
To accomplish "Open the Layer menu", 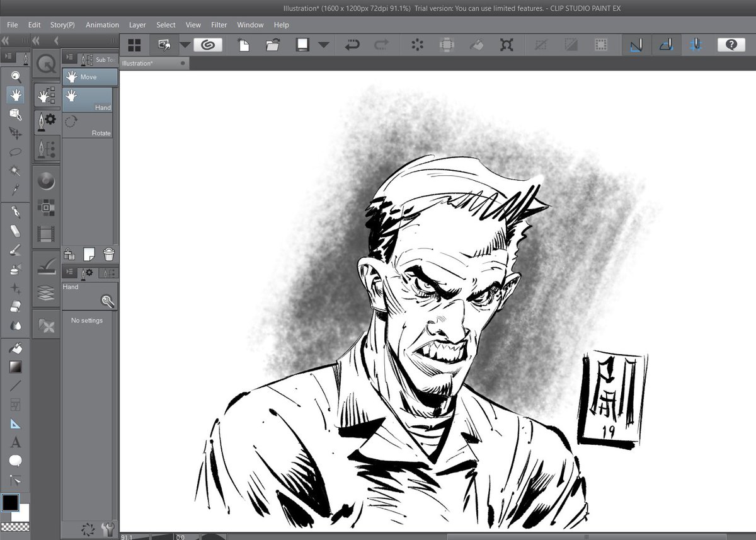I will pos(137,25).
